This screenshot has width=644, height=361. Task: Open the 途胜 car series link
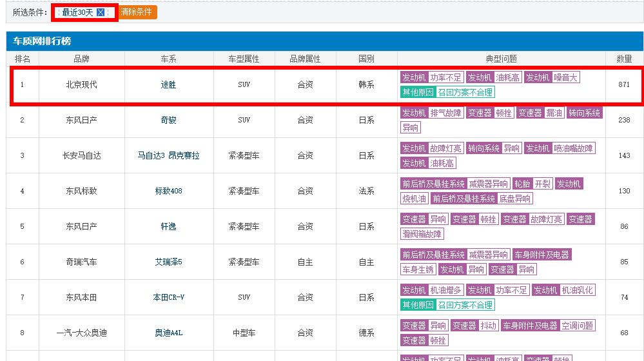[x=168, y=84]
